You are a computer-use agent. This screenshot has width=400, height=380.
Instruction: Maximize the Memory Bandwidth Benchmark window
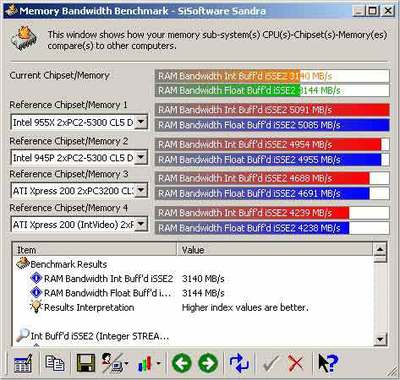(x=372, y=11)
